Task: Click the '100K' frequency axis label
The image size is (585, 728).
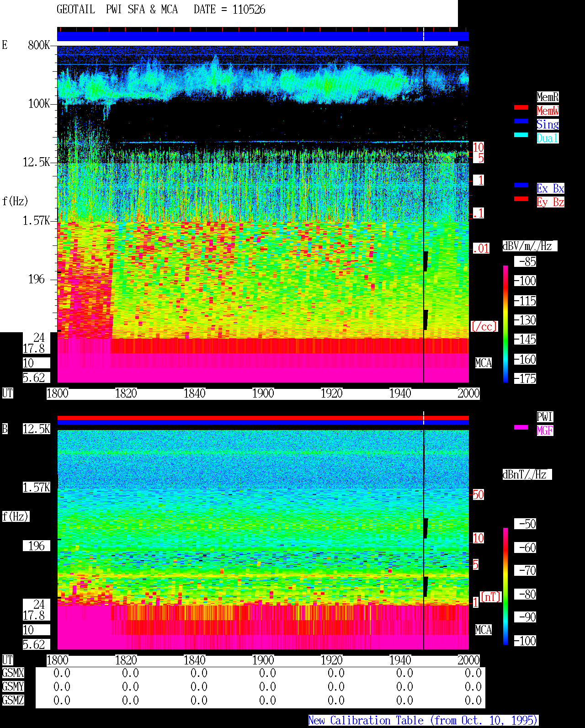Action: pyautogui.click(x=39, y=104)
